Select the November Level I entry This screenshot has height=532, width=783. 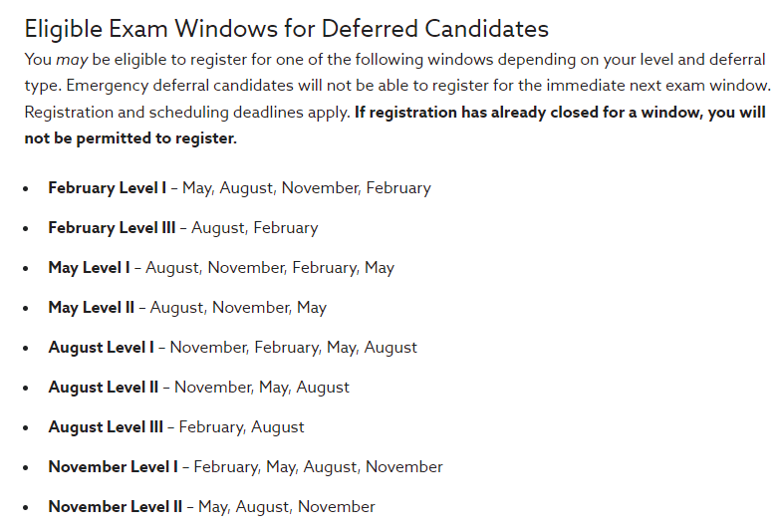[246, 467]
